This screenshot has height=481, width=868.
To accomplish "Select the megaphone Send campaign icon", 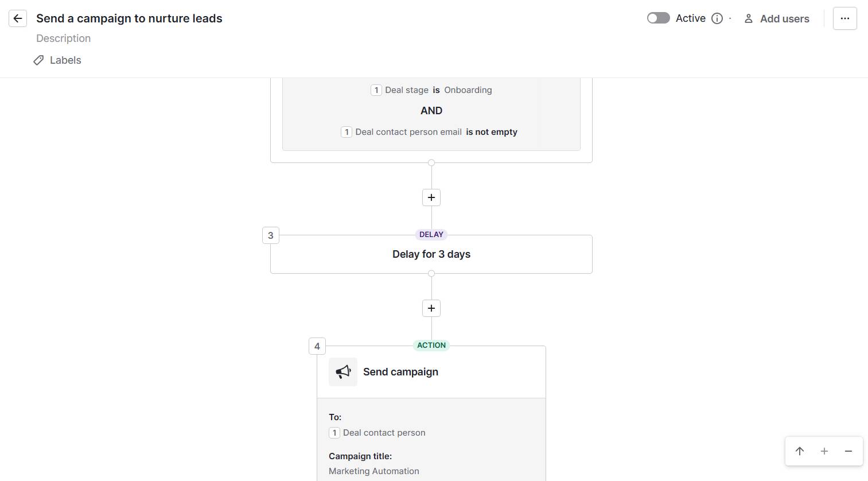I will (x=342, y=371).
